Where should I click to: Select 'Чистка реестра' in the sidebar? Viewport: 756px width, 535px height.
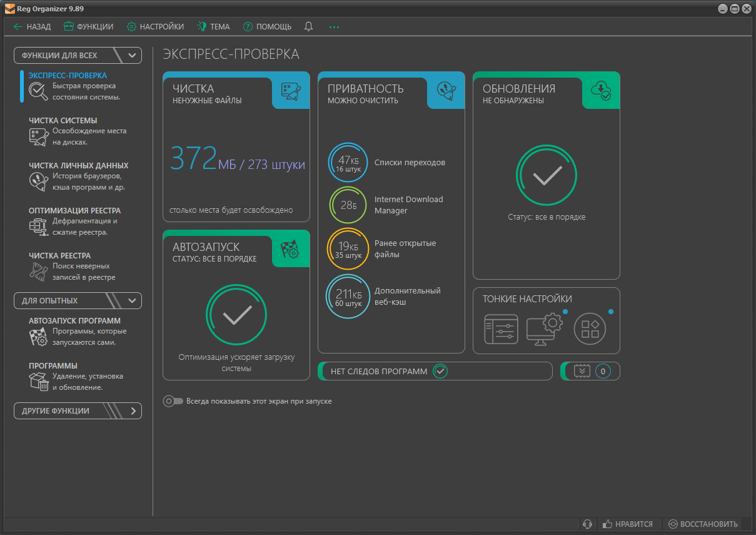tap(60, 255)
